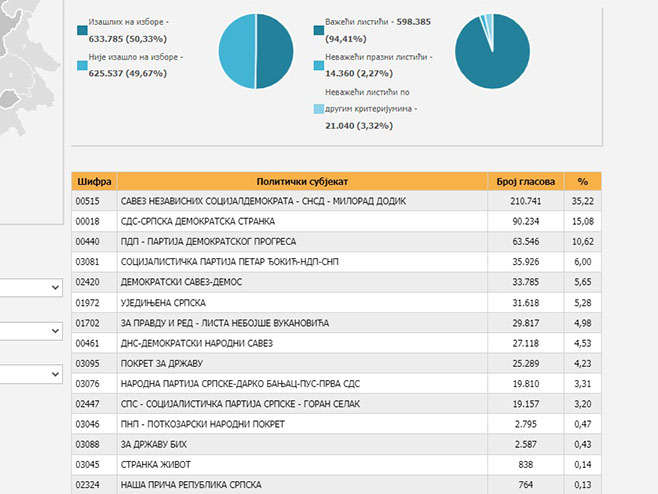Click percentage cell '10,62'
Screen dimensions: 658x494
[582, 241]
